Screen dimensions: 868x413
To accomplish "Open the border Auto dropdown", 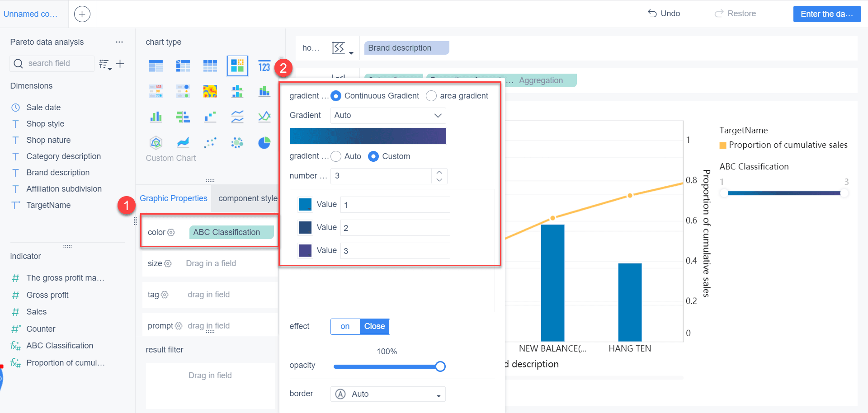I will (x=388, y=394).
